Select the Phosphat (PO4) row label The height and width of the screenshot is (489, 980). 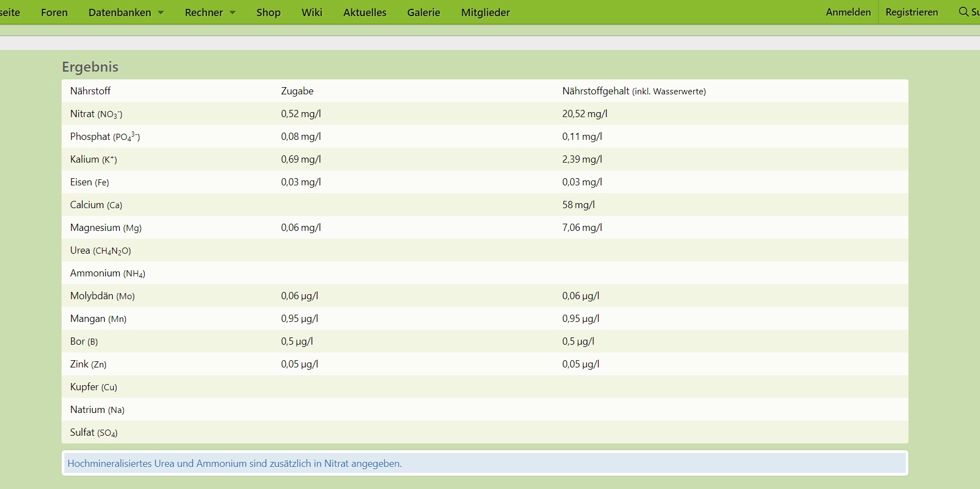tap(105, 137)
